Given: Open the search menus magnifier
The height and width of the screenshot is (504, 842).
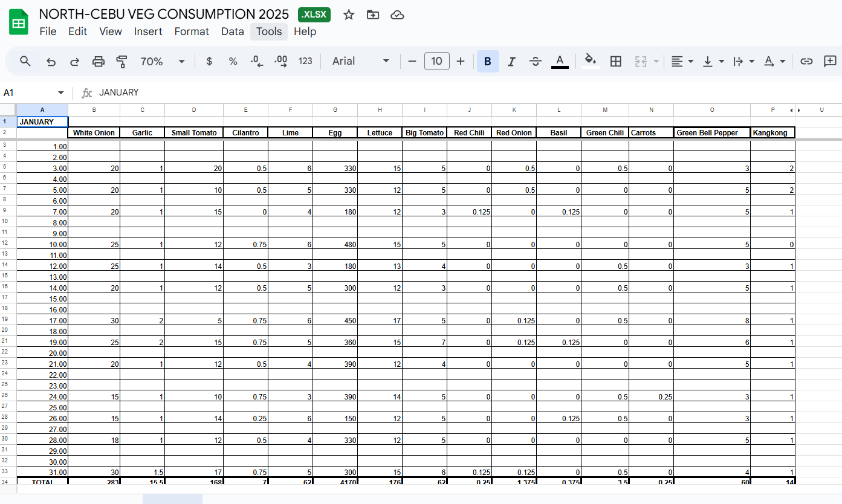Looking at the screenshot, I should 25,61.
